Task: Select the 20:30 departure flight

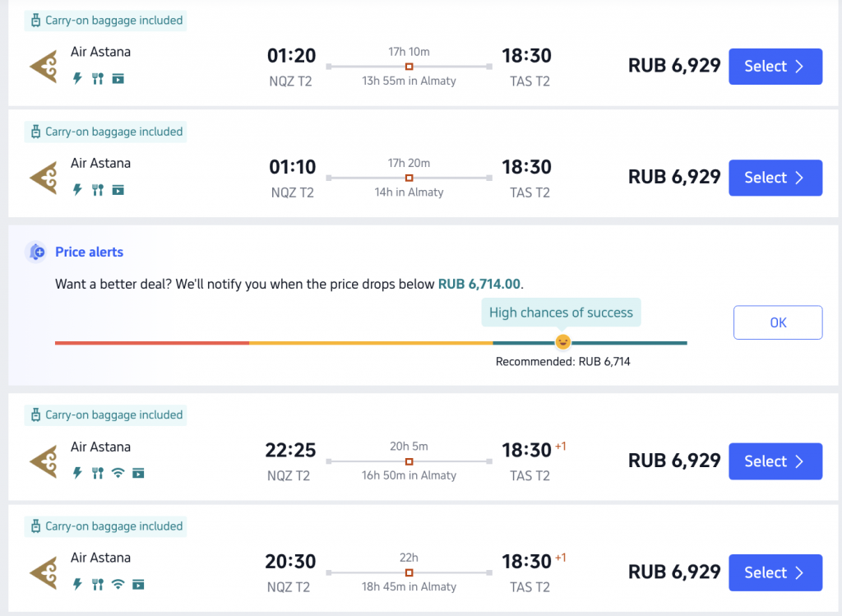Action: click(775, 572)
